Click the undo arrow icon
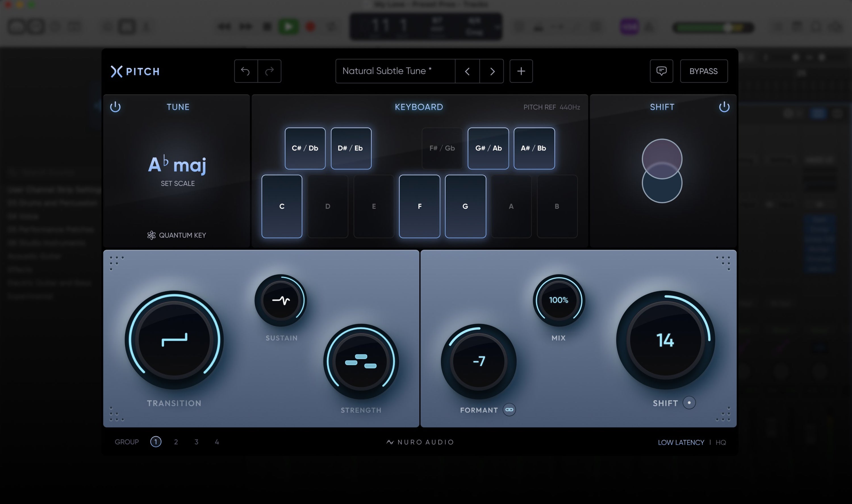Screen dimensions: 852x504 pyautogui.click(x=245, y=71)
